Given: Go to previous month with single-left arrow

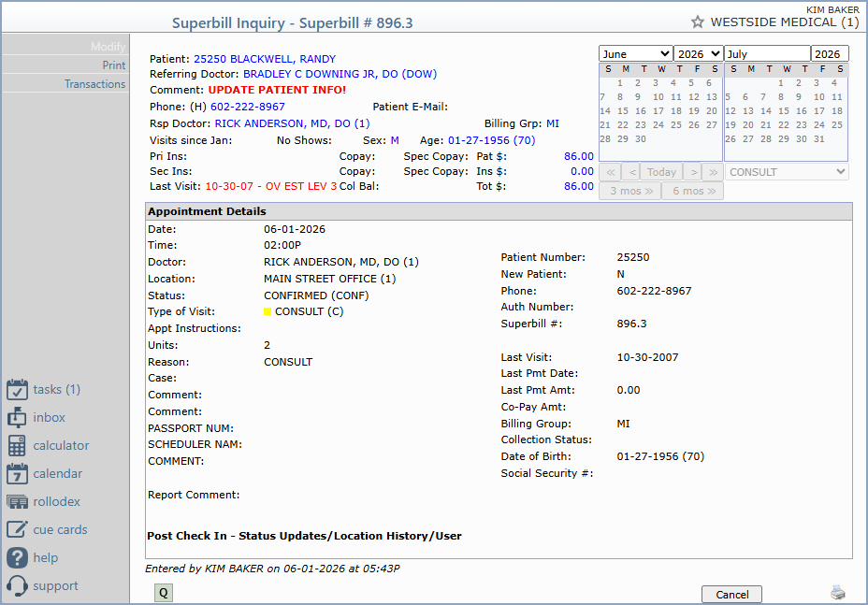Looking at the screenshot, I should click(x=631, y=172).
